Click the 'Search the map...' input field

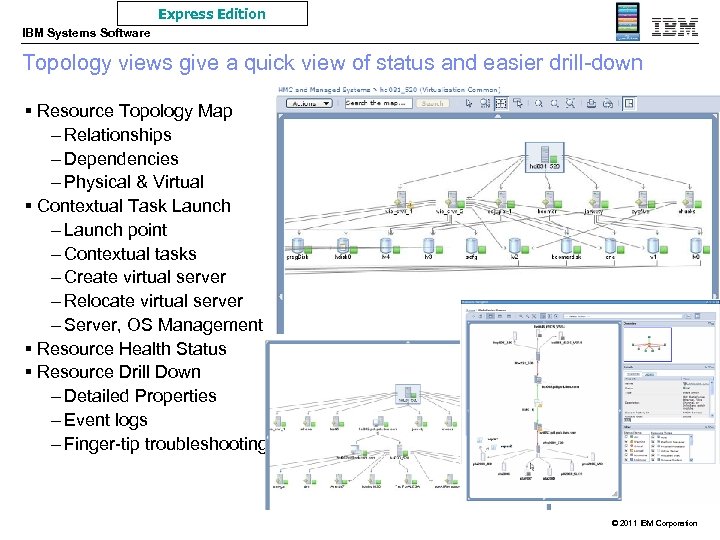coord(379,103)
